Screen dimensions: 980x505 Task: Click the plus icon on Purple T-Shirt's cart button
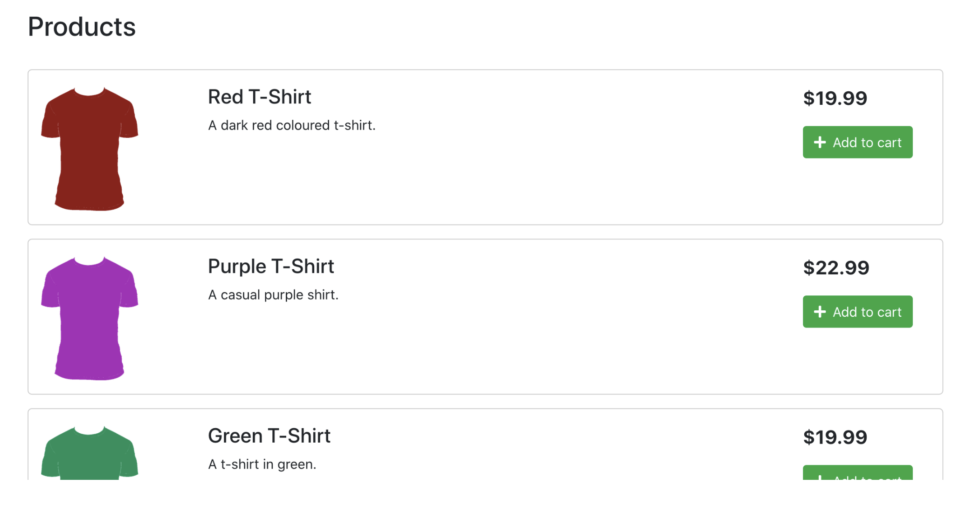click(x=820, y=312)
